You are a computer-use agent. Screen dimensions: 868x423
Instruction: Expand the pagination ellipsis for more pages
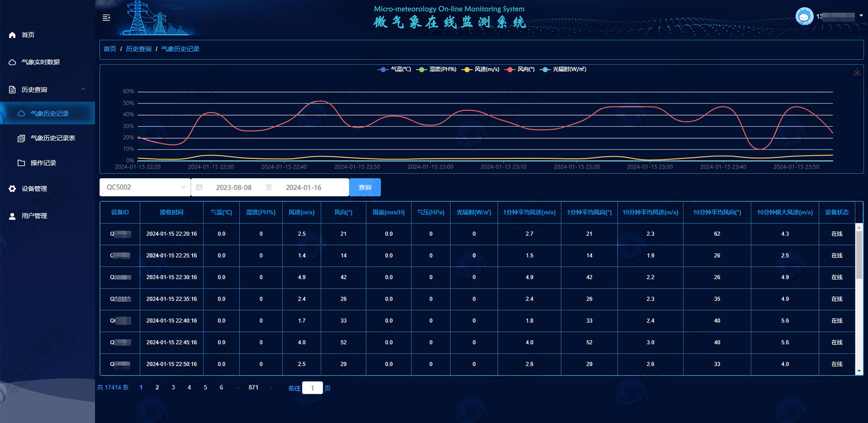pos(238,387)
